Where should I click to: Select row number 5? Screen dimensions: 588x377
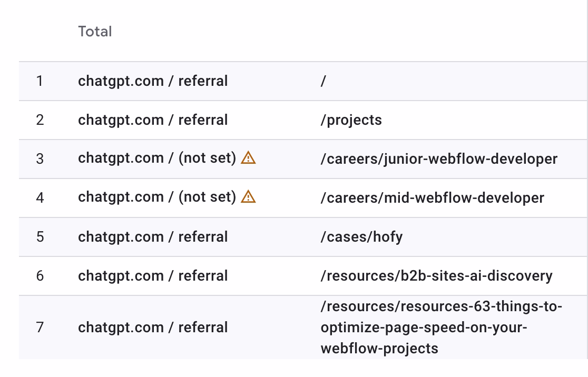pos(40,237)
